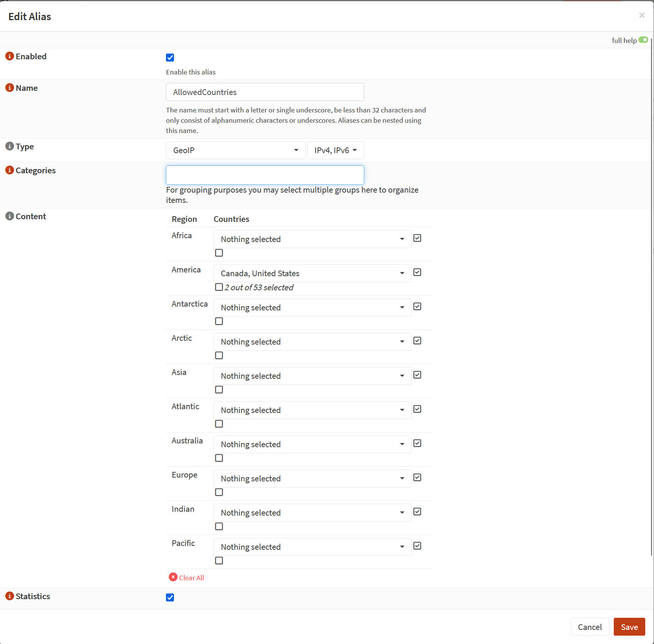Viewport: 654px width, 644px height.
Task: Open the Asia countries dropdown
Action: [312, 376]
